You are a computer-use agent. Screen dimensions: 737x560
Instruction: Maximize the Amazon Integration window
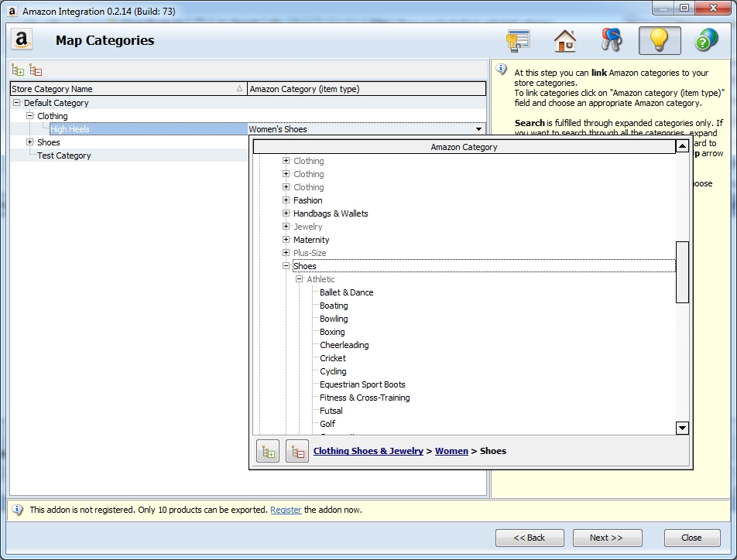coord(684,9)
